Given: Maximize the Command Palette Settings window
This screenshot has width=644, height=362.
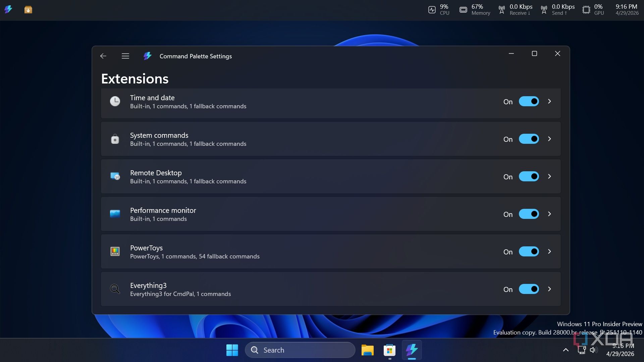Looking at the screenshot, I should [x=535, y=54].
